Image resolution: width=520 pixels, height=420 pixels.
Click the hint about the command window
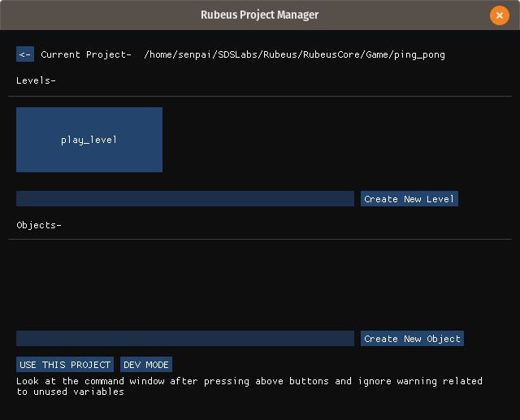click(x=249, y=386)
